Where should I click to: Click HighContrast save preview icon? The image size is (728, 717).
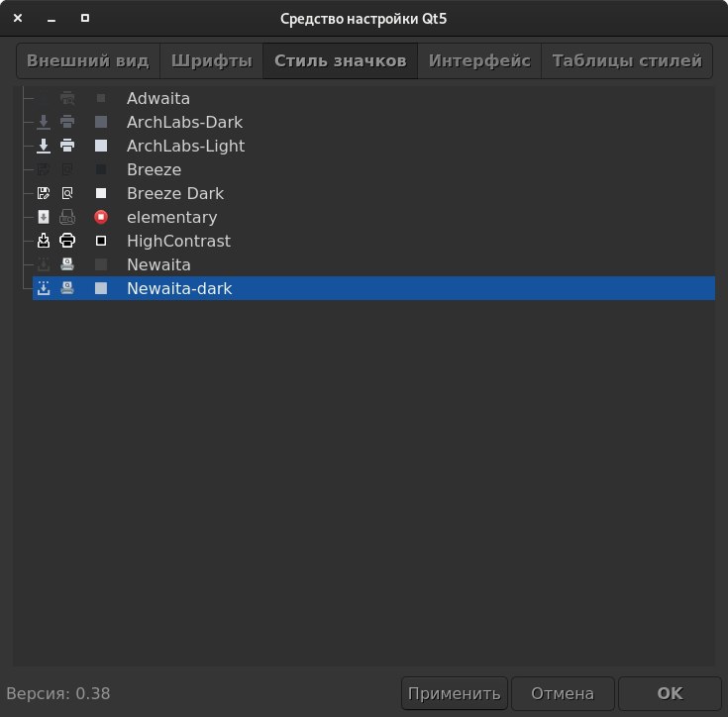click(x=44, y=241)
